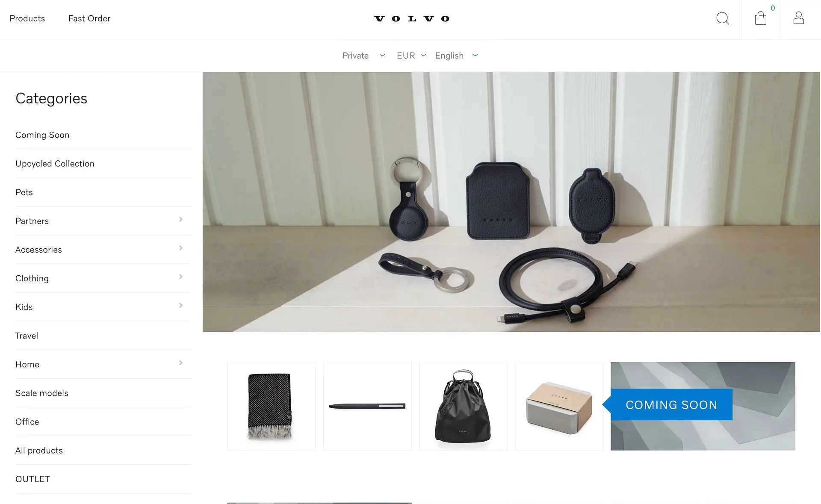Open the shopping cart icon
This screenshot has height=504, width=821.
(x=761, y=18)
